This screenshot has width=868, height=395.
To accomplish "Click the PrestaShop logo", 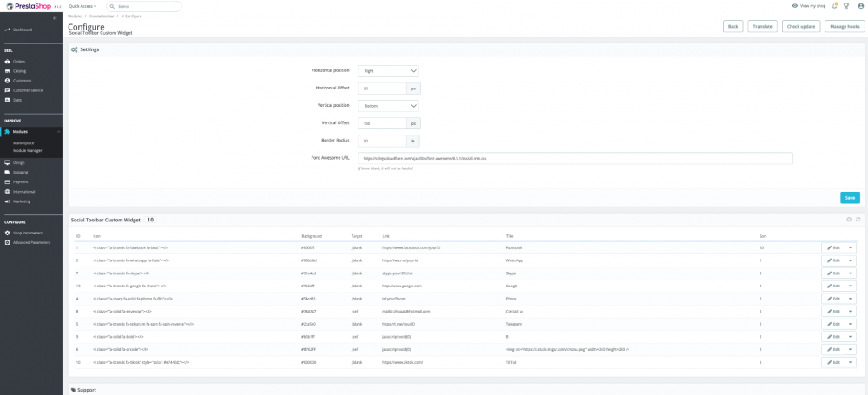I will 29,6.
